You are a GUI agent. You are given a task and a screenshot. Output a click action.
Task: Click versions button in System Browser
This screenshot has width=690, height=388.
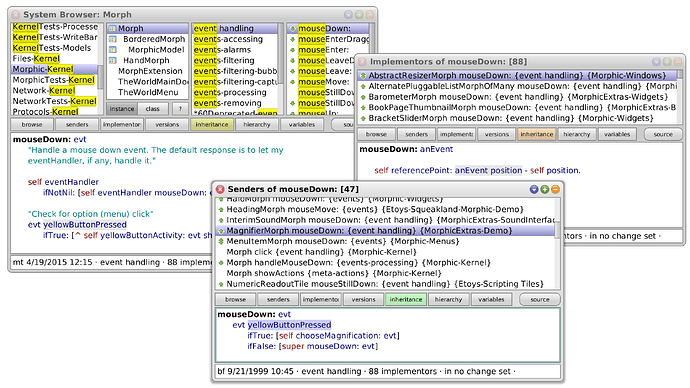[167, 124]
